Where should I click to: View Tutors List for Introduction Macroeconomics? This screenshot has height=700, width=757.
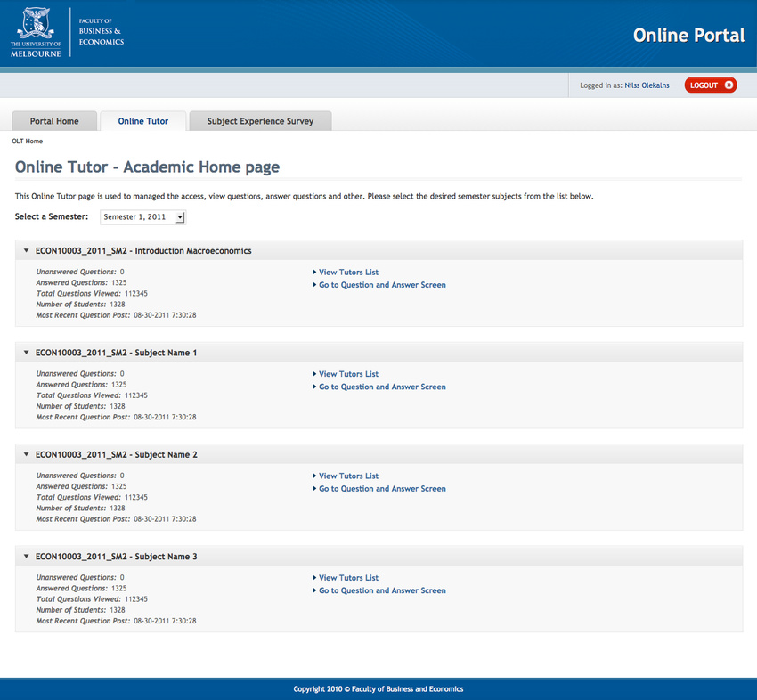tap(348, 273)
